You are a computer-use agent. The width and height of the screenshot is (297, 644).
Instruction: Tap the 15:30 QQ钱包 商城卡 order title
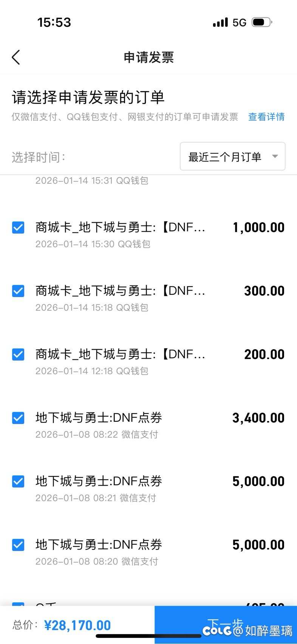coord(120,228)
